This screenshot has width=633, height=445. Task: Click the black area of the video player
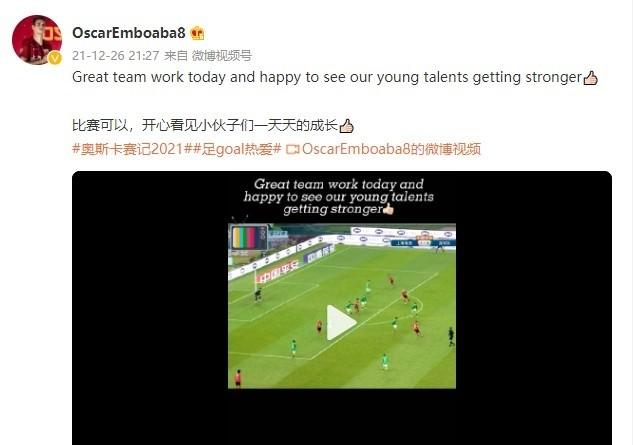tap(149, 307)
